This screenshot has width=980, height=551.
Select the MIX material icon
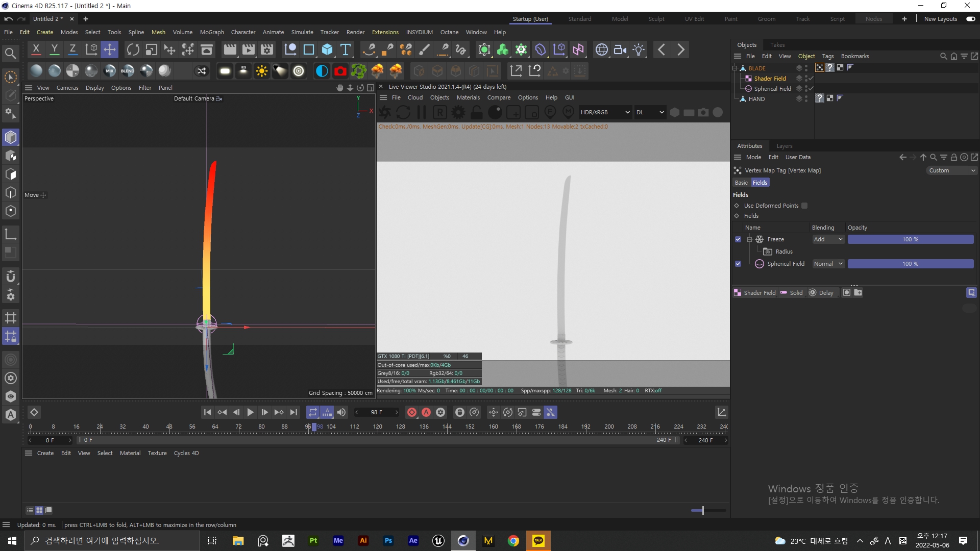click(x=110, y=70)
